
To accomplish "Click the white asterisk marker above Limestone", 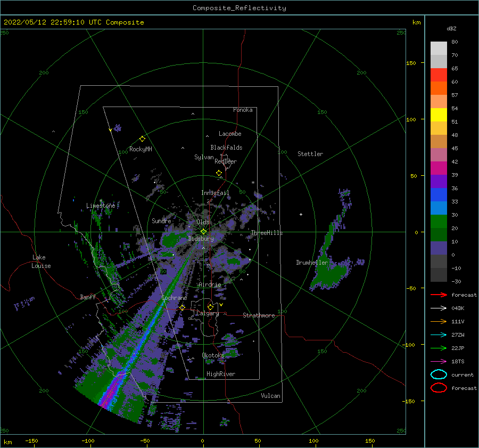I will tap(101, 201).
